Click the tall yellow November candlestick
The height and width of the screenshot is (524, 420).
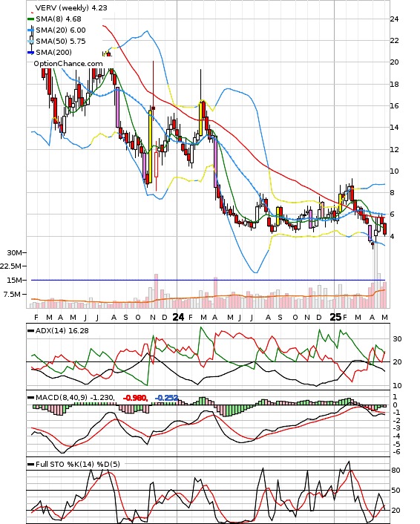[151, 146]
